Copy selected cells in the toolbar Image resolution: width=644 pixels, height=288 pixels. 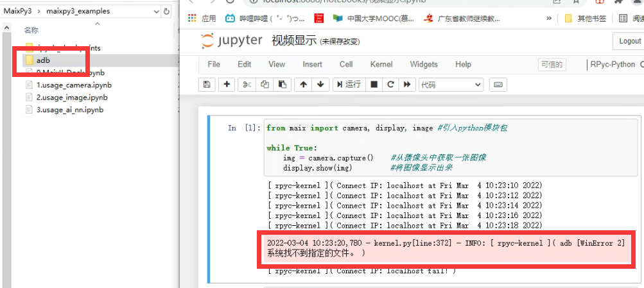tap(264, 85)
